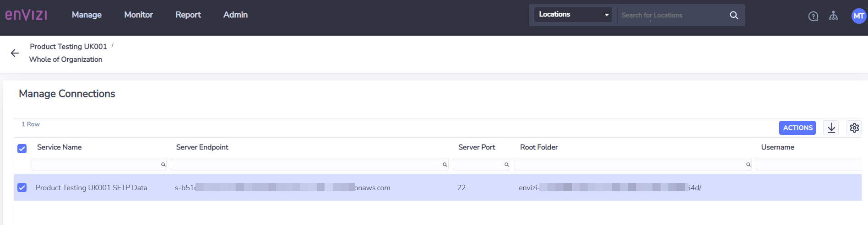Screen dimensions: 868x225
Task: Click the server port value 22
Action: click(461, 187)
